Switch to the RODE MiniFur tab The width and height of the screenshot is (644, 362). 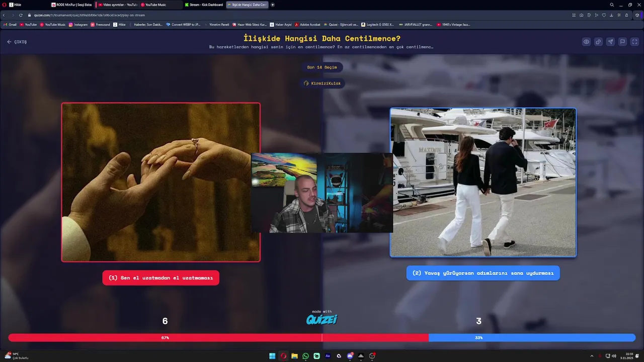tap(72, 5)
